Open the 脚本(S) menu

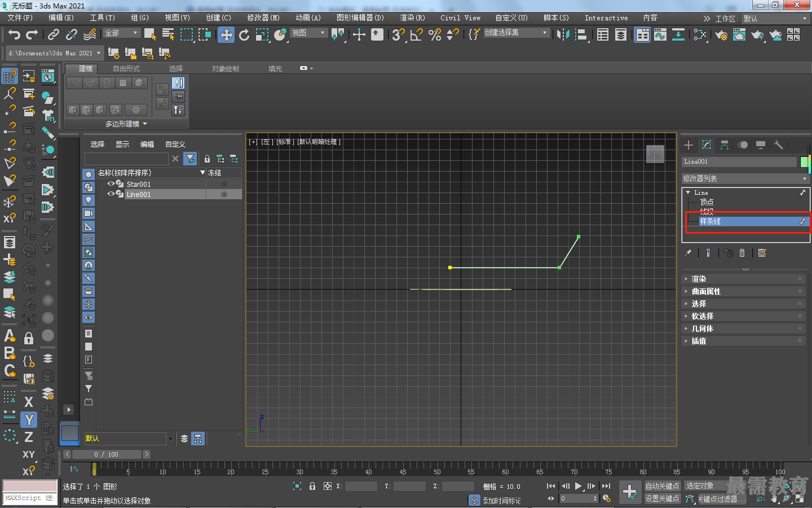tap(556, 18)
